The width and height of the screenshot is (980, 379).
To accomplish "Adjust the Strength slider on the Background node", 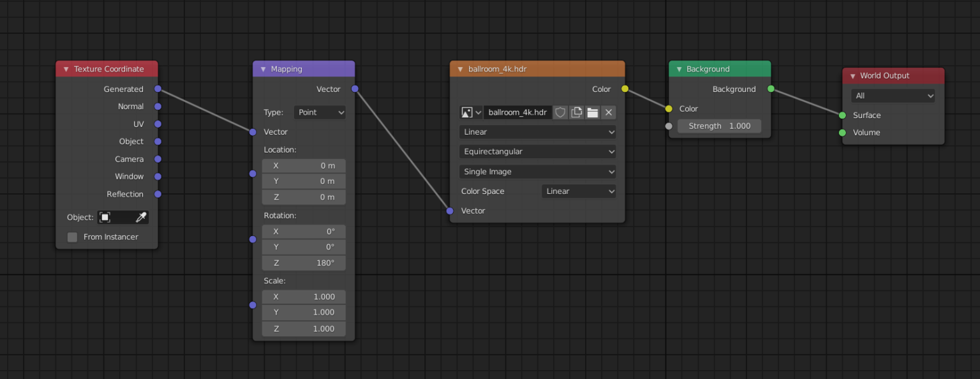I will click(719, 126).
